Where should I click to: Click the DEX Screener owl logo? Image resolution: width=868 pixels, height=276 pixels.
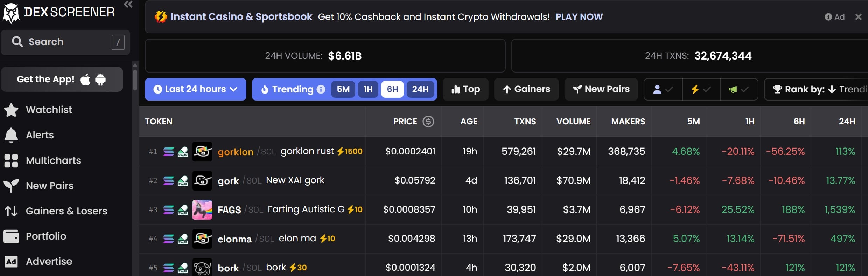tap(11, 13)
